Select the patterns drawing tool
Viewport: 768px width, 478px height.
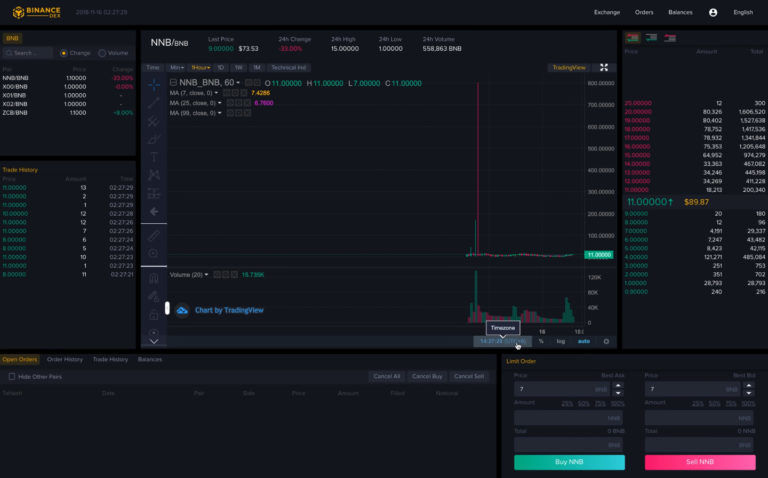tap(154, 175)
